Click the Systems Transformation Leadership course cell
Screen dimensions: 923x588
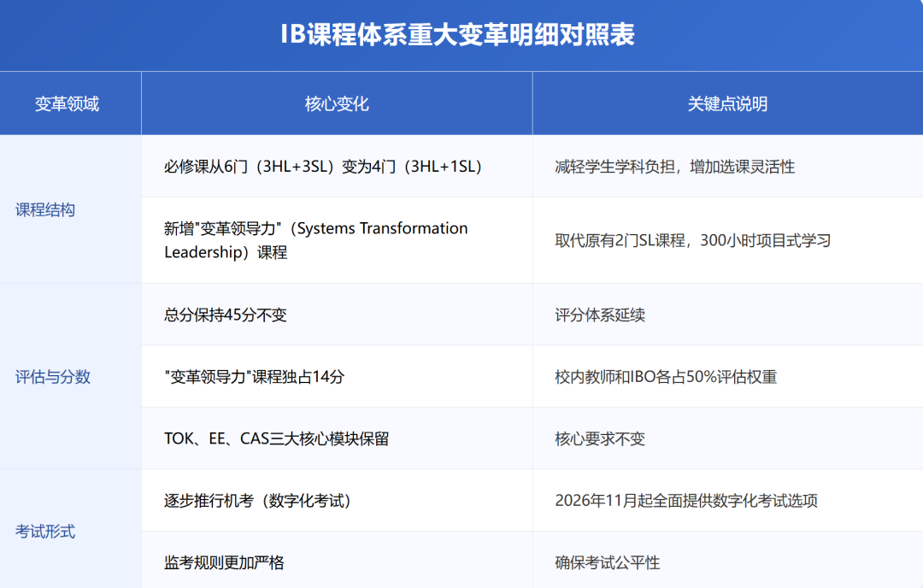[x=337, y=240]
